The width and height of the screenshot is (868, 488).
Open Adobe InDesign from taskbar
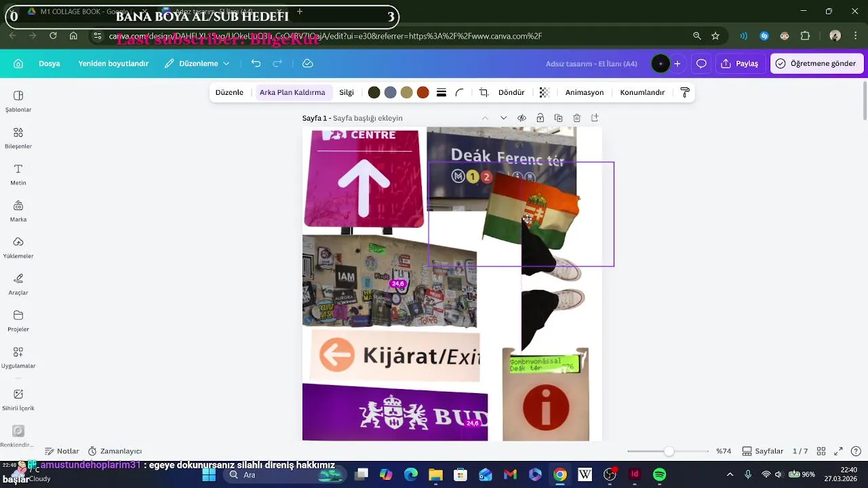click(635, 474)
